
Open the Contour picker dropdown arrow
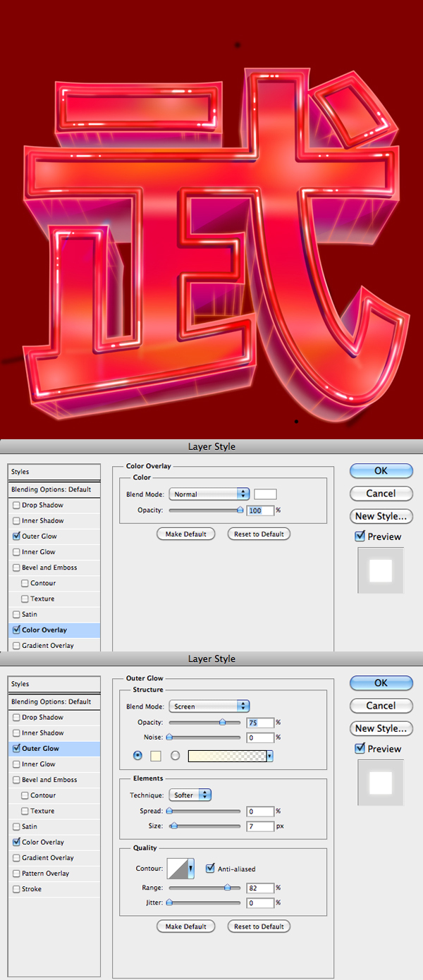[x=191, y=869]
